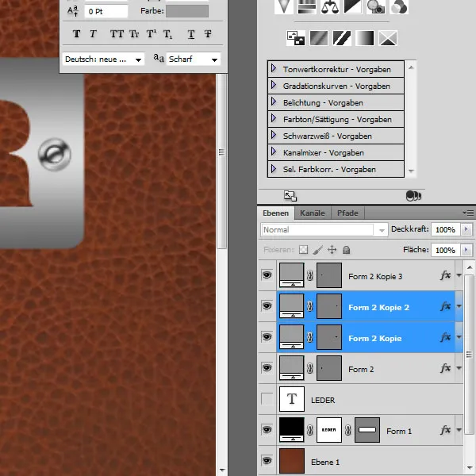Open the Scharf anti-aliasing dropdown

[193, 59]
